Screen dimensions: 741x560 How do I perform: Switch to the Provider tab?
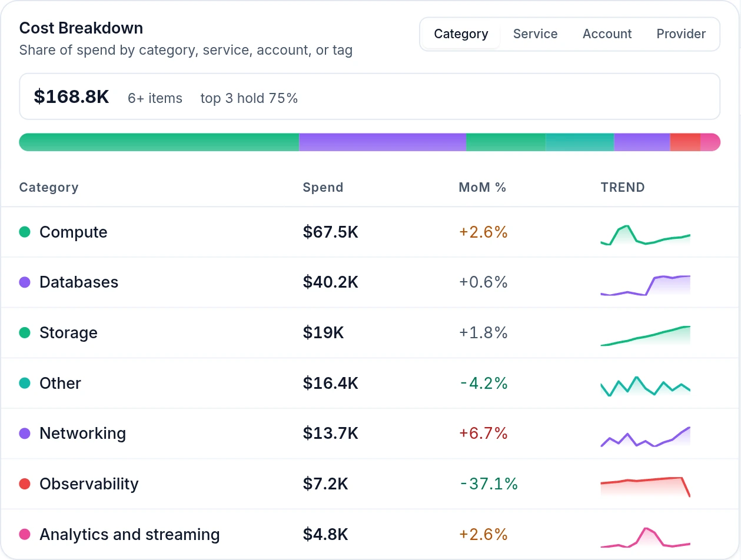coord(681,34)
